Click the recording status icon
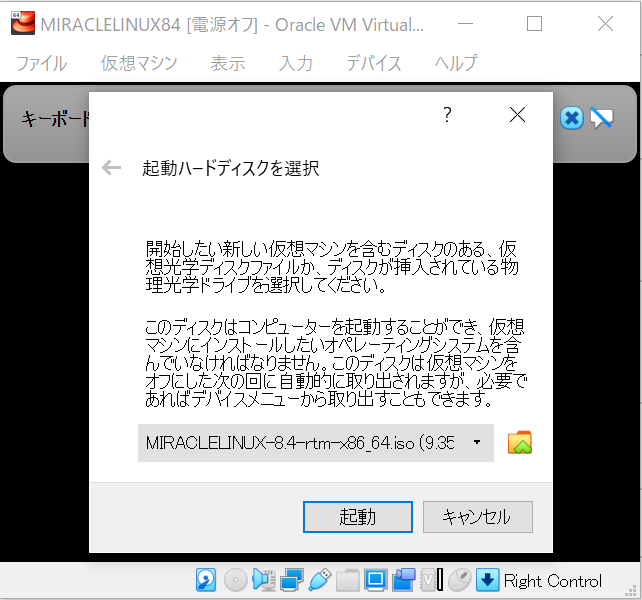This screenshot has width=642, height=600. click(x=403, y=580)
